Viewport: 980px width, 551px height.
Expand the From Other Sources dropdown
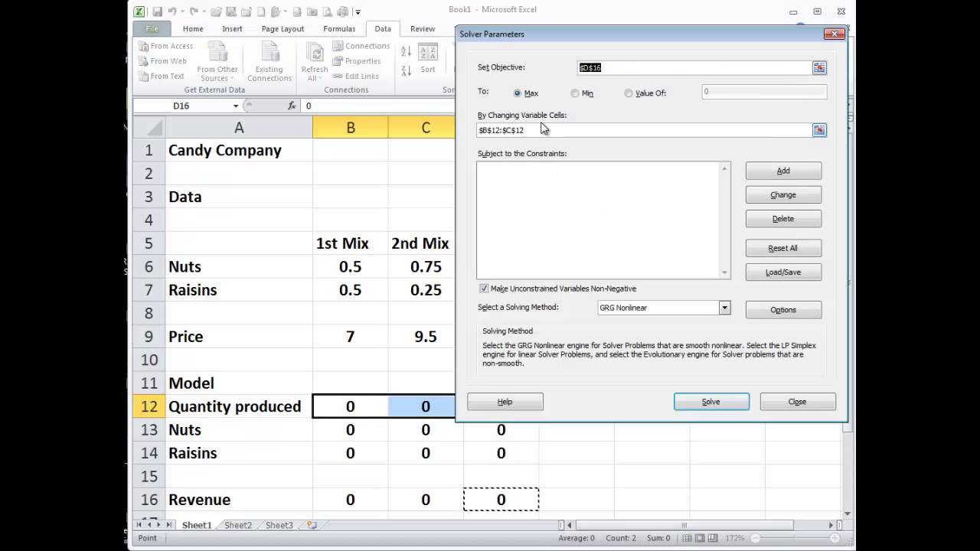pyautogui.click(x=217, y=62)
